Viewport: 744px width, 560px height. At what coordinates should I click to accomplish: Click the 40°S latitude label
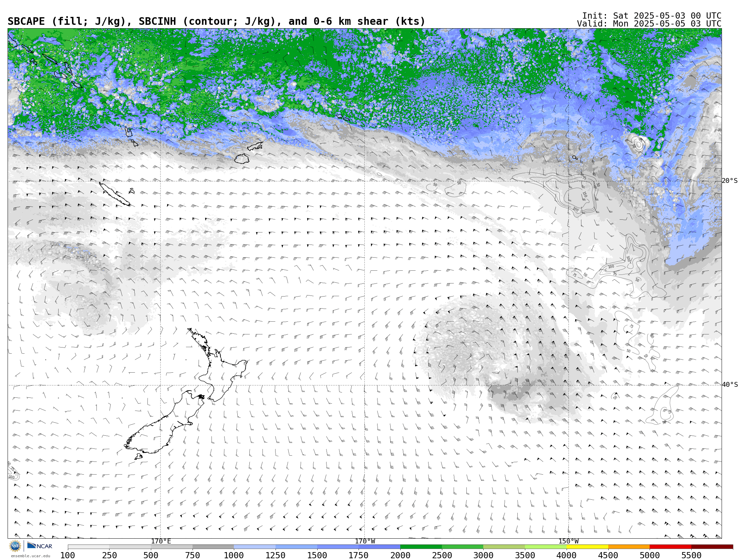[x=730, y=385]
